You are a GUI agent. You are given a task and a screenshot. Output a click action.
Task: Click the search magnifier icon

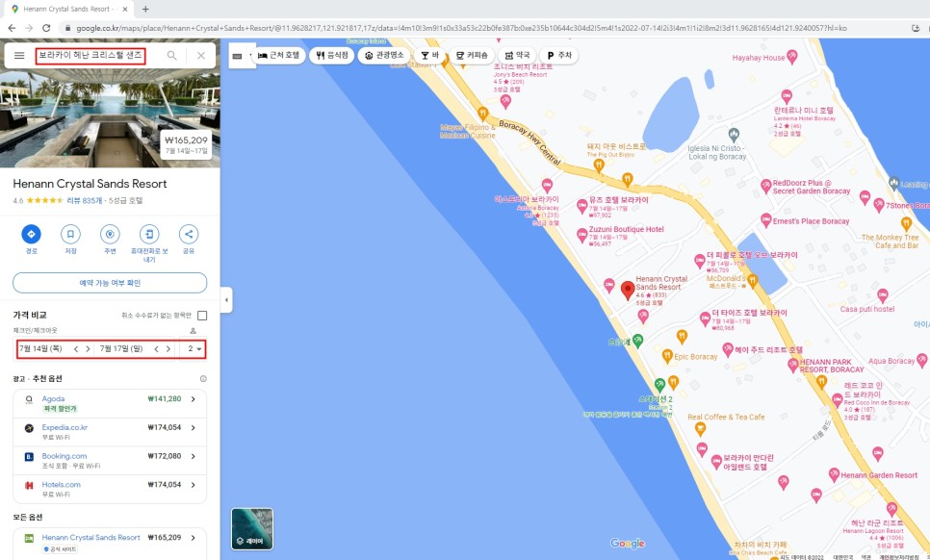tap(171, 56)
